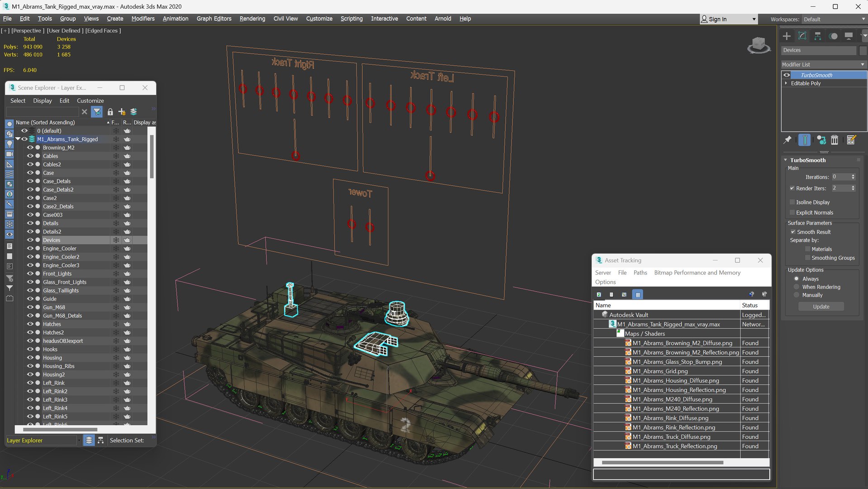Enable Isoline Display checkbox

(792, 202)
